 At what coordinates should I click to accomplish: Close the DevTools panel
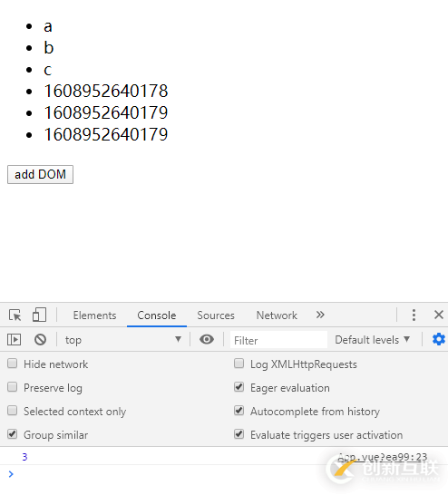(439, 315)
